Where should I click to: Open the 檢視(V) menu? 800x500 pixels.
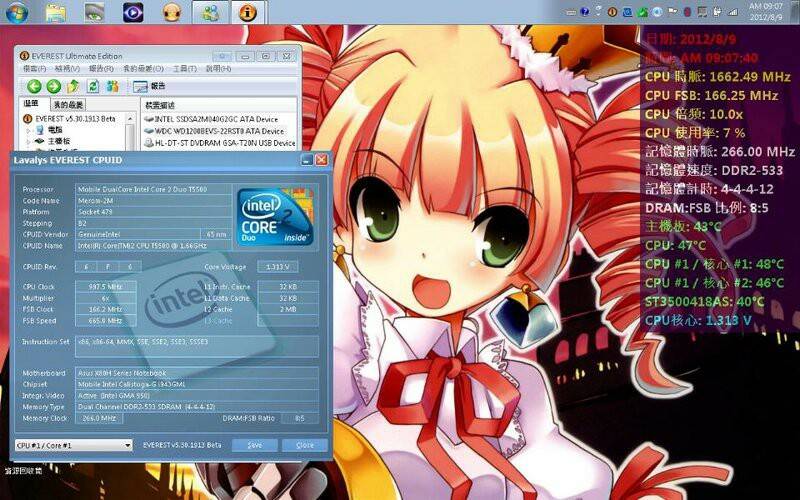[x=67, y=68]
